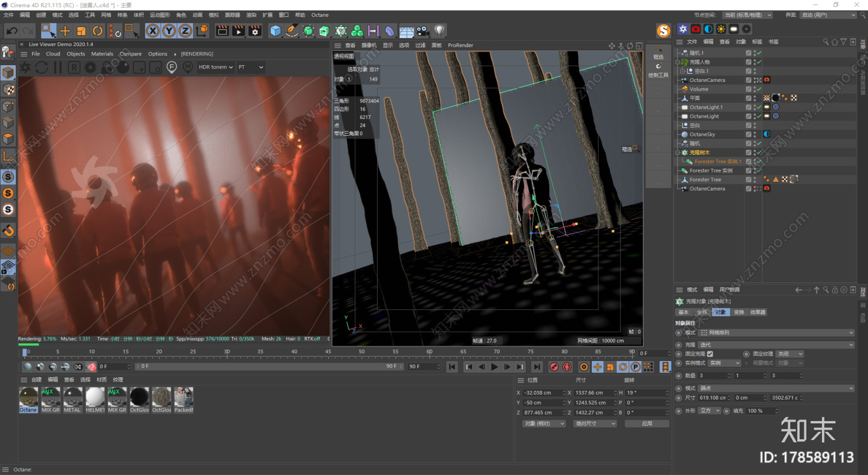
Task: Select Forester Tree in the object manager
Action: click(x=705, y=180)
